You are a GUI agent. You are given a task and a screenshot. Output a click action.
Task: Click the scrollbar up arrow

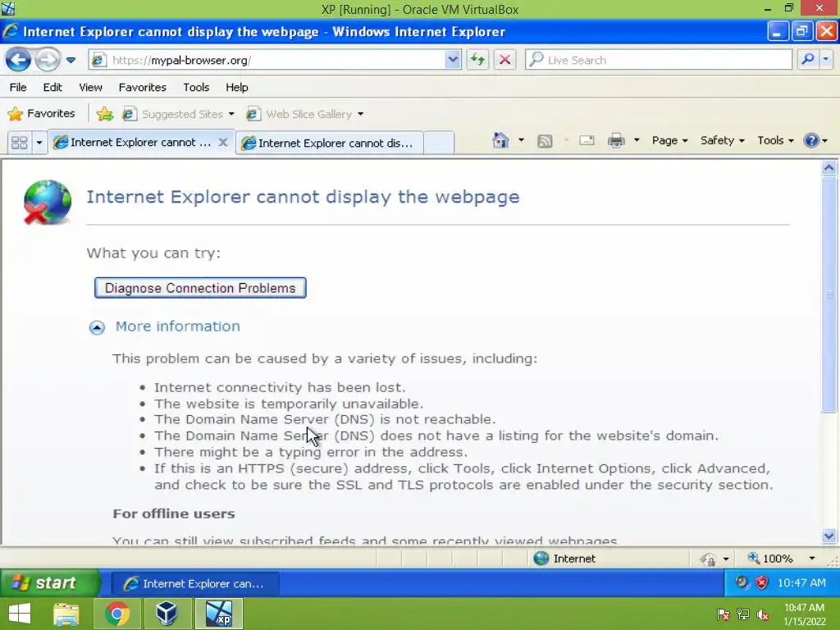pos(829,167)
